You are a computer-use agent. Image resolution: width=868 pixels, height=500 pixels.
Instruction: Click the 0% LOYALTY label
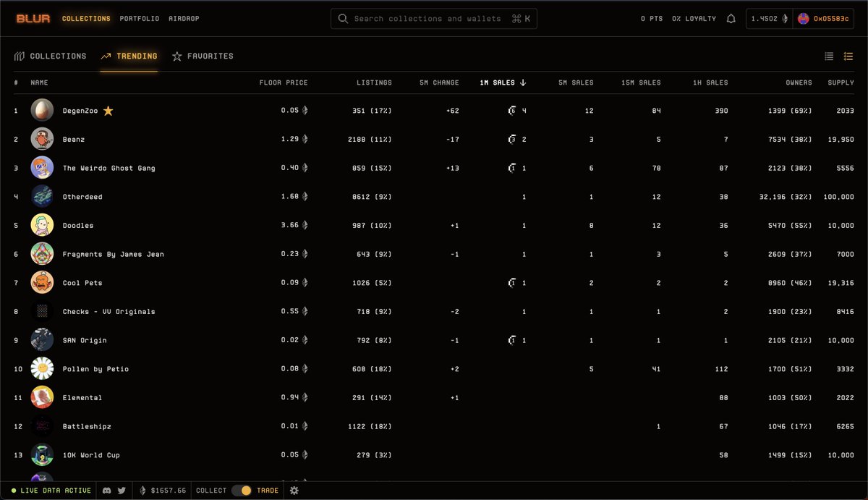[694, 19]
